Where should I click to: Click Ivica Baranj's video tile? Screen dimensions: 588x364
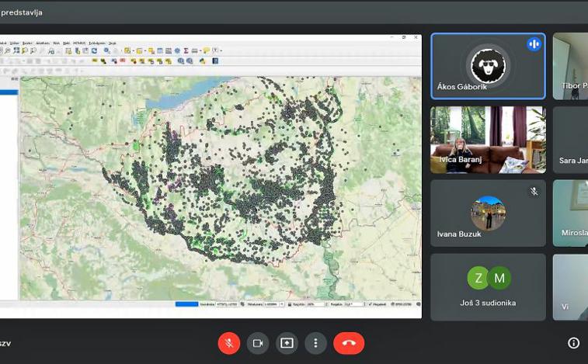coord(488,140)
